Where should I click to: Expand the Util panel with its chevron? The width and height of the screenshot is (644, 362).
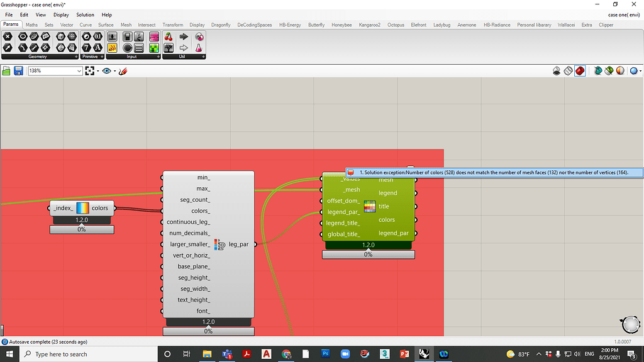(x=203, y=57)
